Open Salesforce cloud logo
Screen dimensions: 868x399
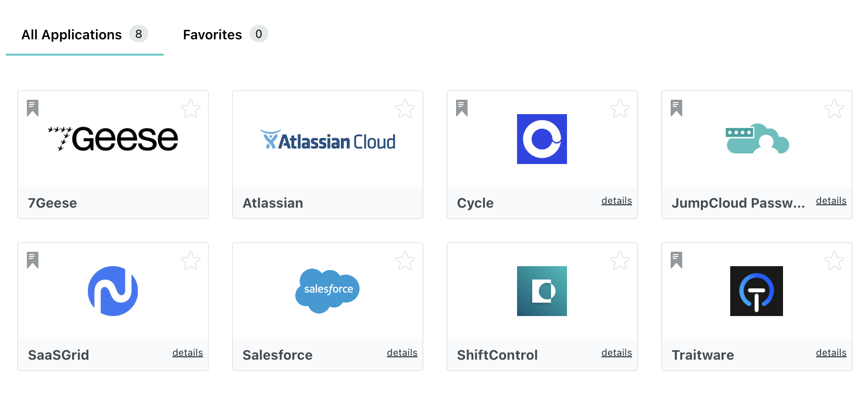(327, 290)
